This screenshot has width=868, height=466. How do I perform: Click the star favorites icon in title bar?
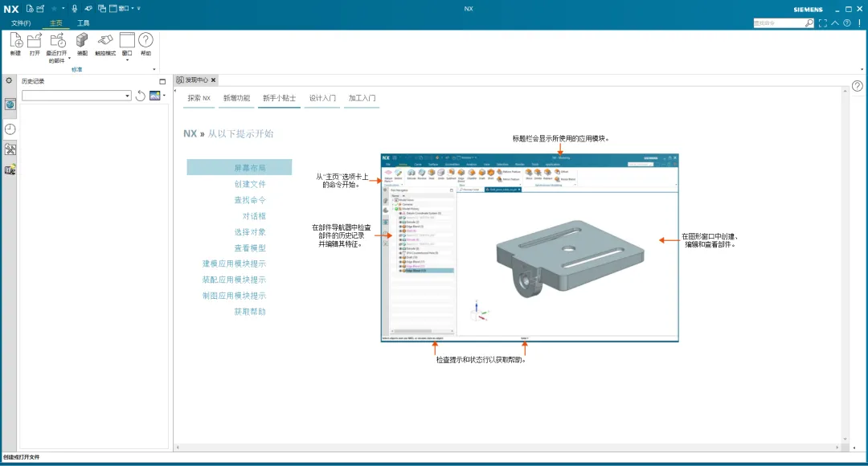pos(55,8)
